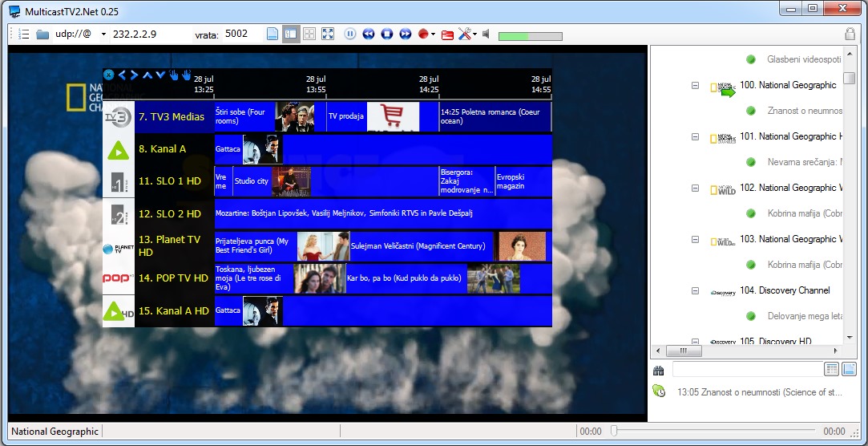Click the Gattaca thumbnail on Kanal A row

coord(262,149)
